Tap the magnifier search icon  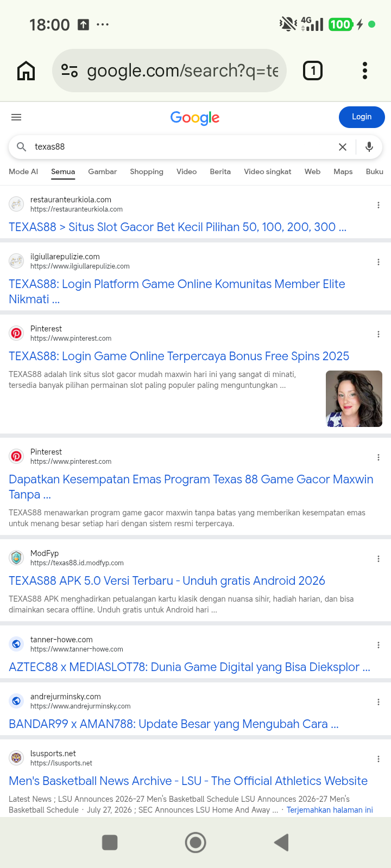click(x=22, y=147)
